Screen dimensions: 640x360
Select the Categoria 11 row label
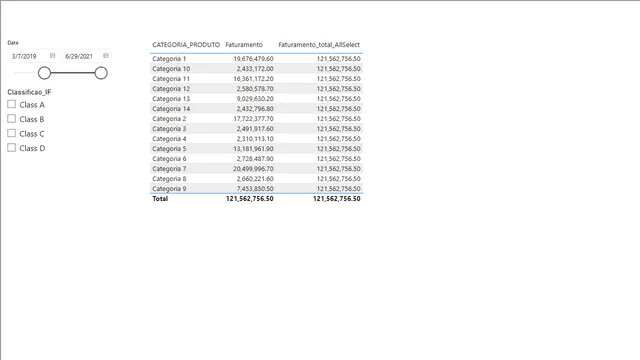pos(171,79)
